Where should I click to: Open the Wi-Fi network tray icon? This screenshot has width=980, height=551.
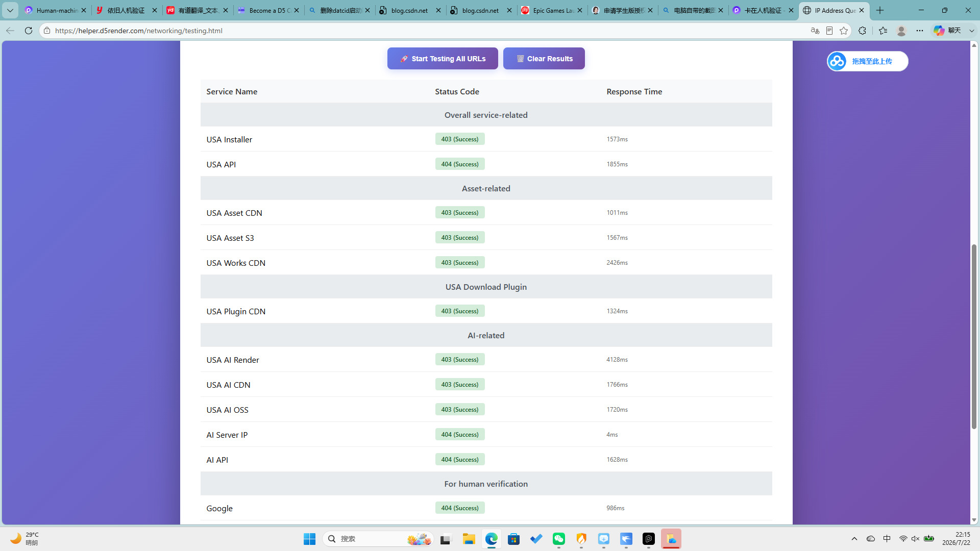tap(903, 539)
